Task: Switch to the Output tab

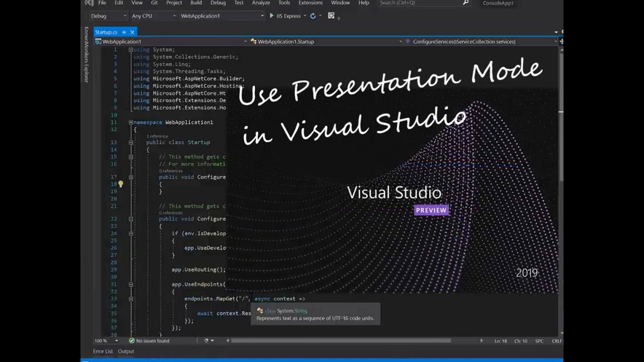Action: tap(126, 351)
